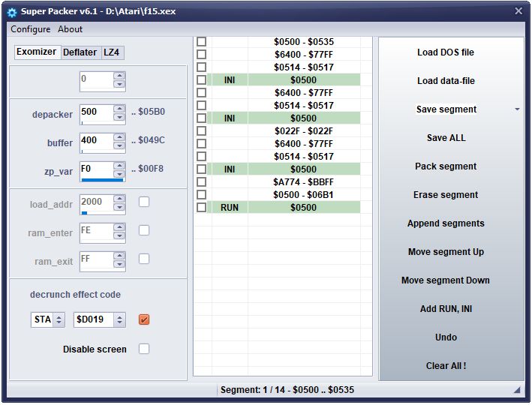
Task: Check the RUN $0500 segment checkbox
Action: 201,207
